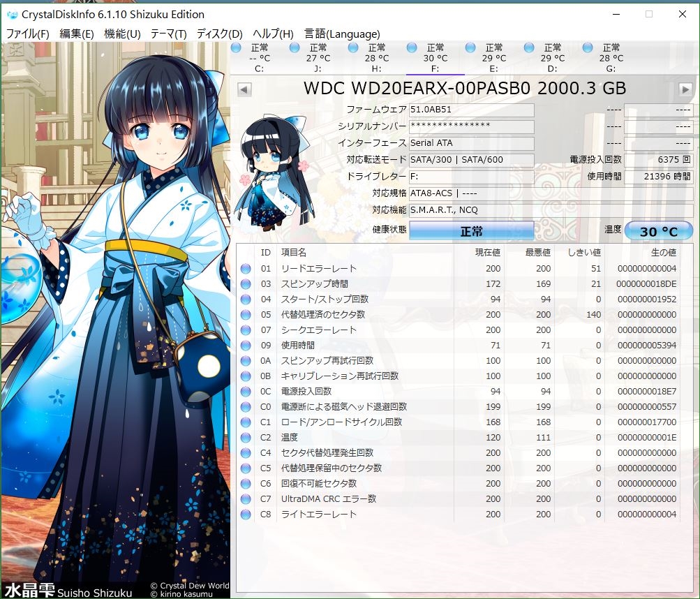Select drive F: at 30 °C

(435, 58)
